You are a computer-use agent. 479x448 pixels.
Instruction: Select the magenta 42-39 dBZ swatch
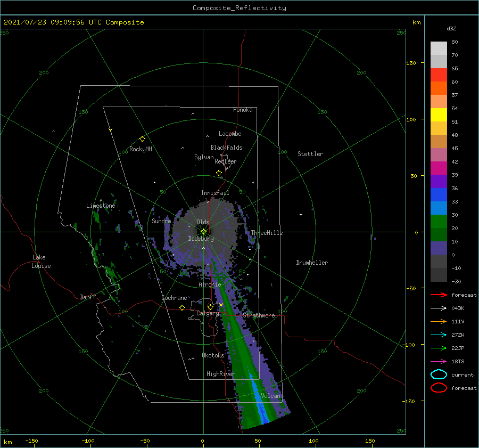click(439, 168)
